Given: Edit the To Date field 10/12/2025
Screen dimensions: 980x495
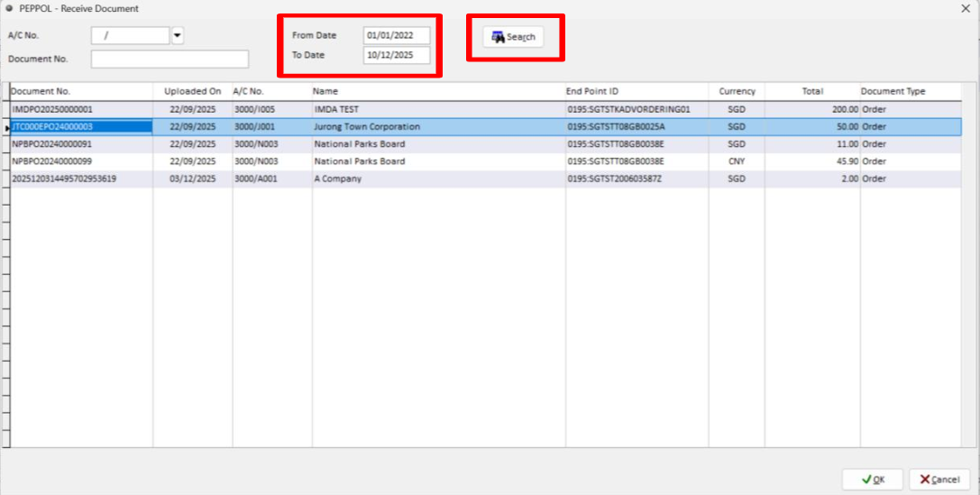Looking at the screenshot, I should tap(397, 55).
